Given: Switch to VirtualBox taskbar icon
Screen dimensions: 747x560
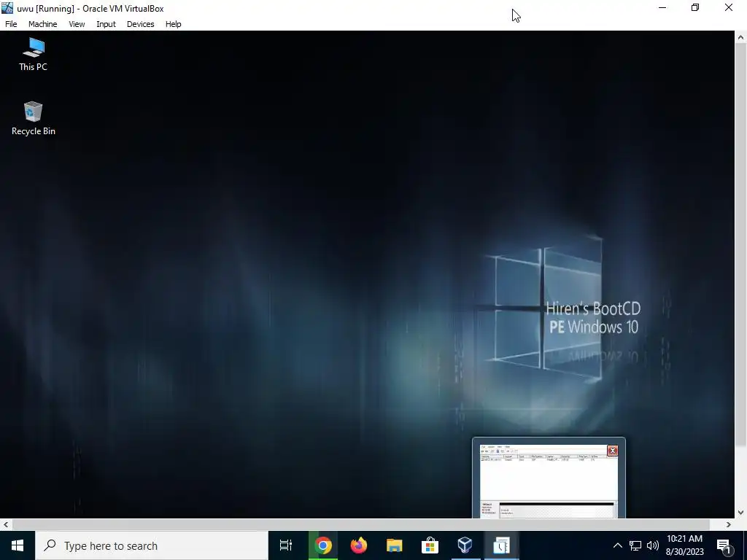Looking at the screenshot, I should click(465, 545).
